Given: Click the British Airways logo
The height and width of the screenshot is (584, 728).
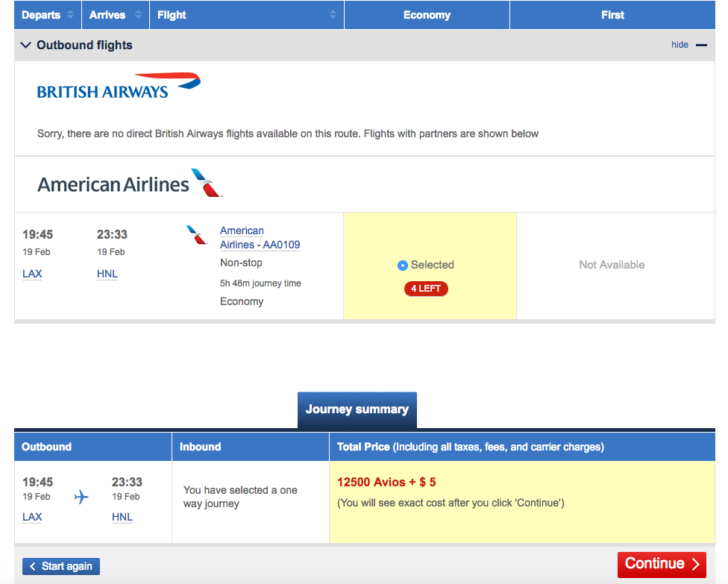Looking at the screenshot, I should tap(119, 86).
